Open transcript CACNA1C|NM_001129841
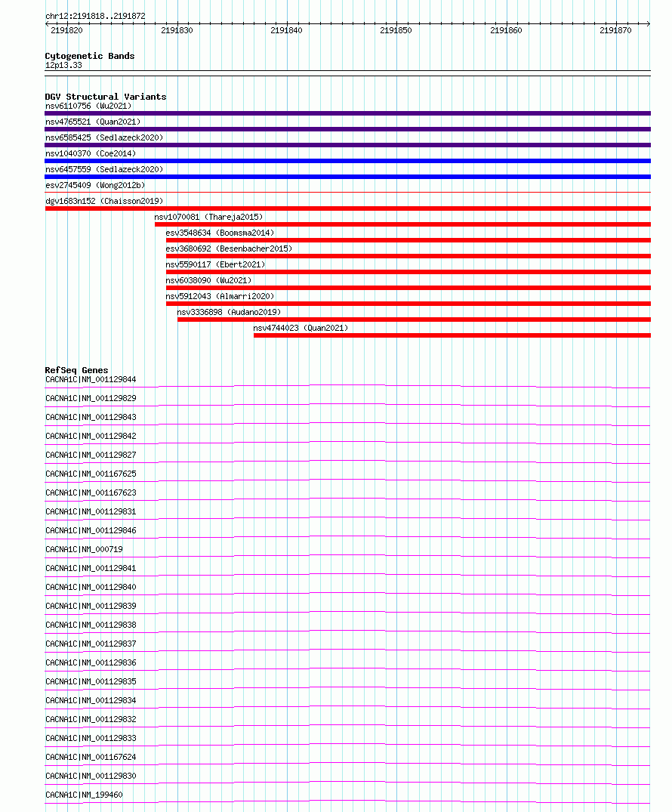 (91, 569)
